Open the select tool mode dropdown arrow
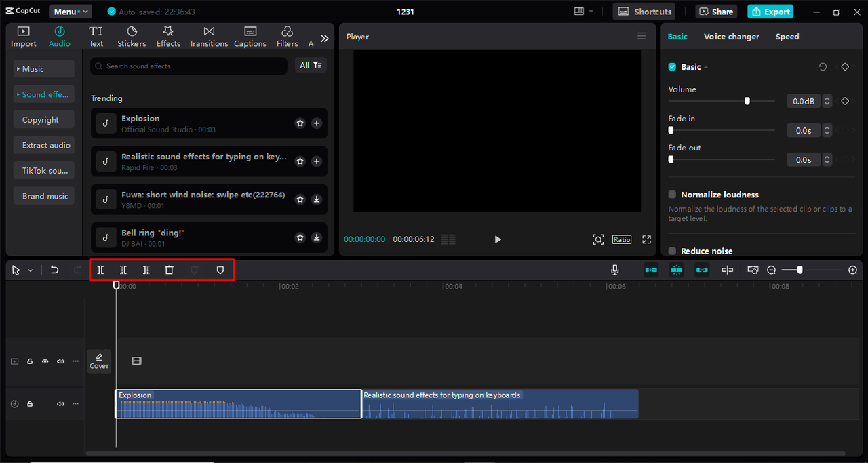Viewport: 868px width, 463px height. (x=31, y=270)
